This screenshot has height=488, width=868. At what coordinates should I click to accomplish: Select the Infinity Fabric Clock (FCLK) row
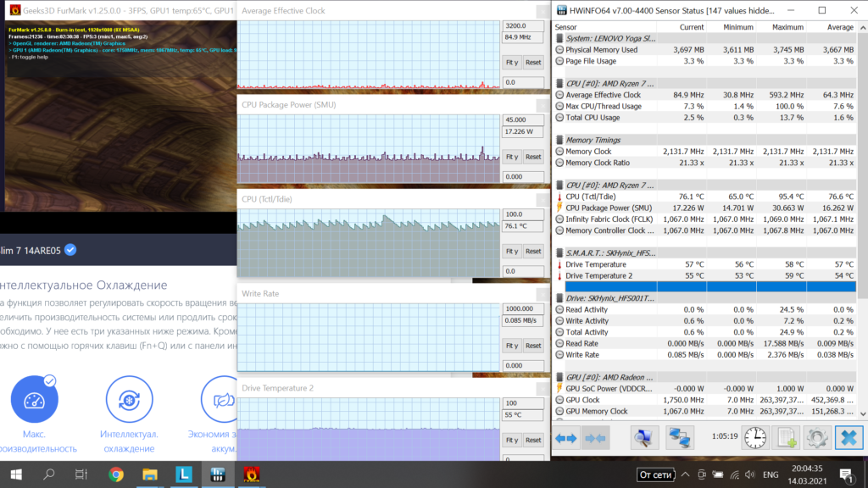[705, 219]
